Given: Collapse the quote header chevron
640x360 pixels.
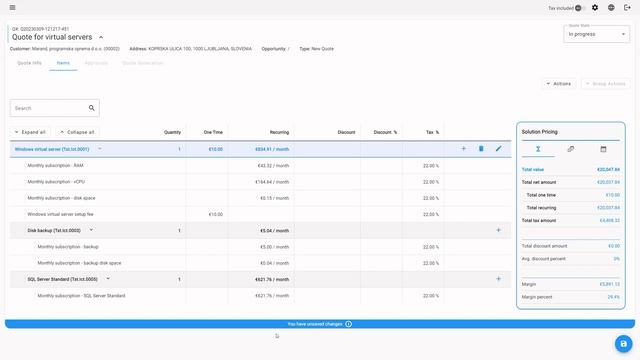Looking at the screenshot, I should coord(101,37).
